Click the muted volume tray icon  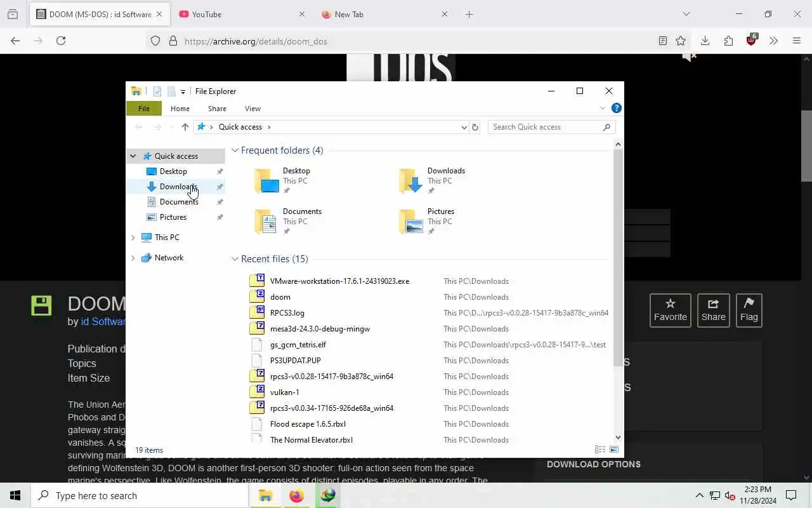pyautogui.click(x=730, y=495)
